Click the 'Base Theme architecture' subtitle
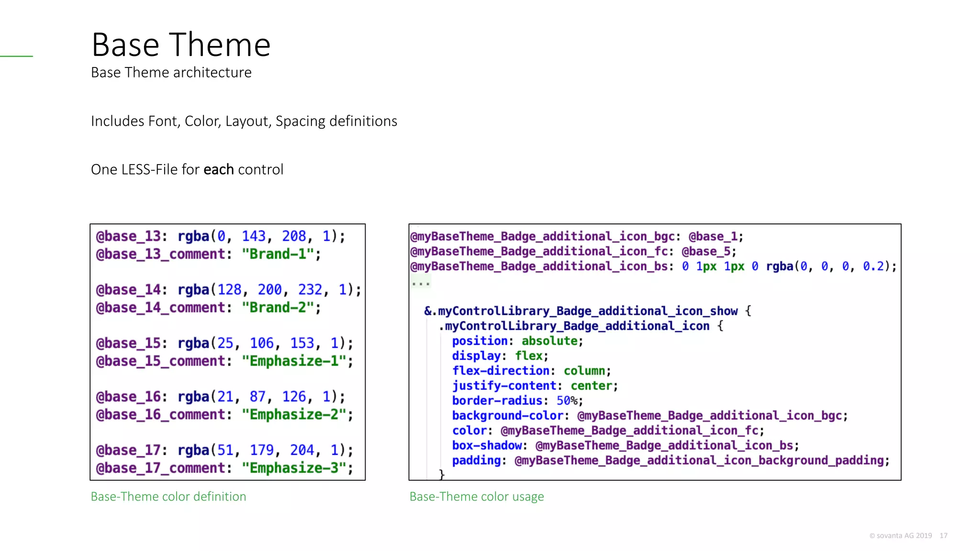Screen dimensions: 980x551 coord(171,72)
